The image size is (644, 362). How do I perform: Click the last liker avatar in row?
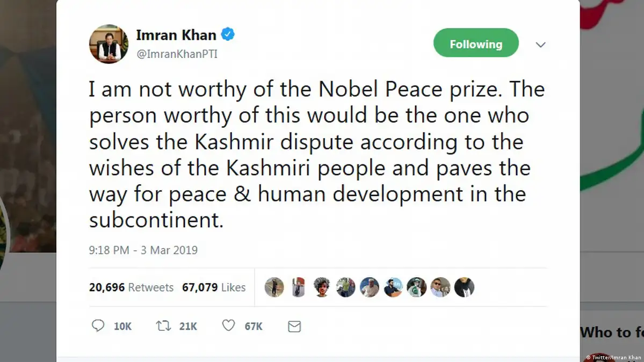[464, 287]
